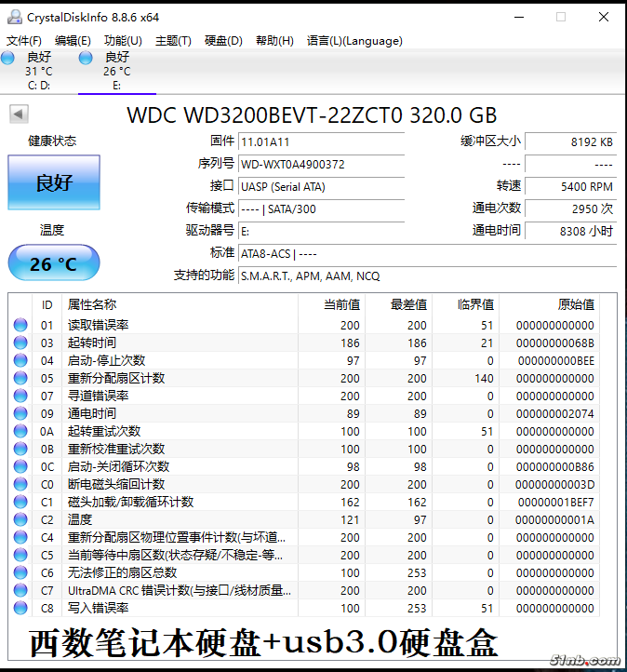Click the blue orb beside 读取错误率 row
The height and width of the screenshot is (672, 627).
pos(20,325)
